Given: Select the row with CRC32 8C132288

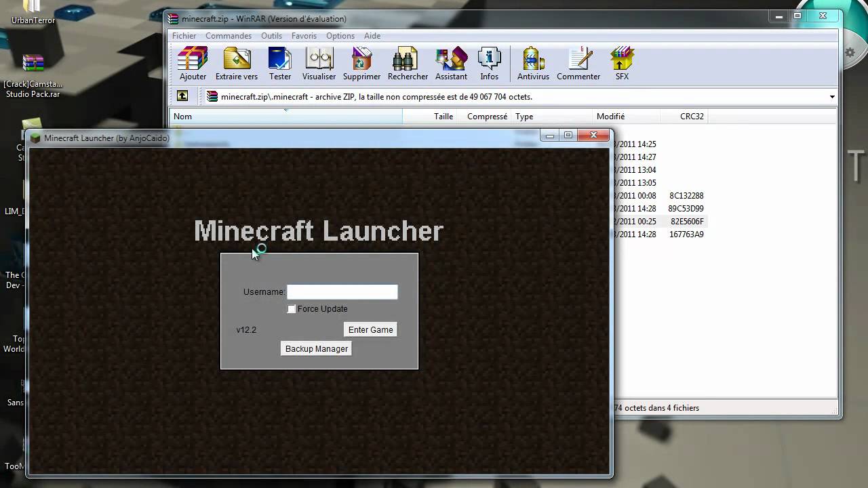Looking at the screenshot, I should click(x=659, y=196).
